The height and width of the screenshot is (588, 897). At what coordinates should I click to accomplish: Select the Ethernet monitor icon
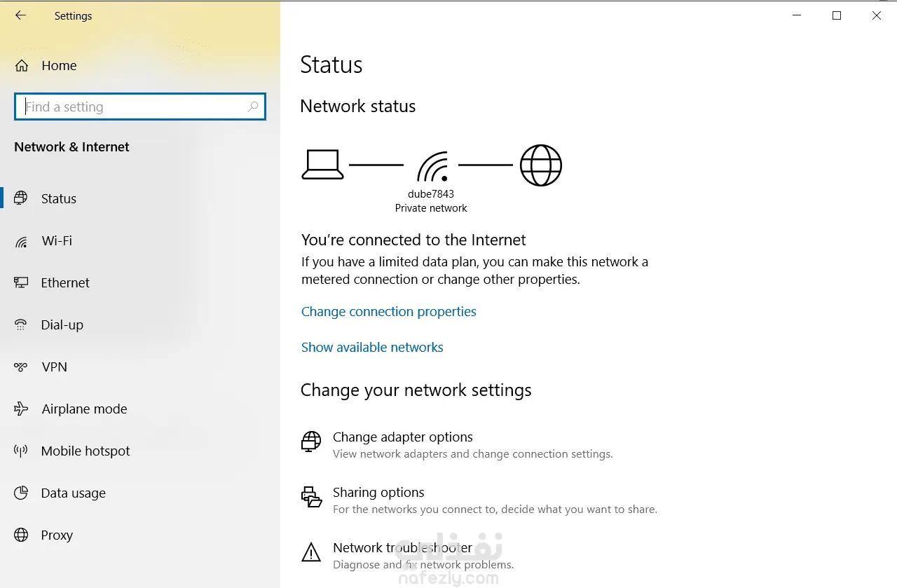pos(21,282)
